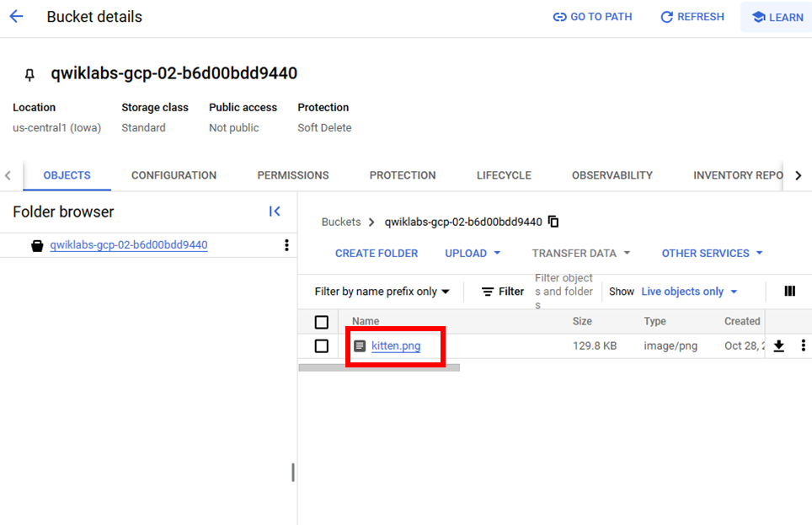The image size is (812, 525).
Task: Download kitten.png with the download icon
Action: (779, 346)
